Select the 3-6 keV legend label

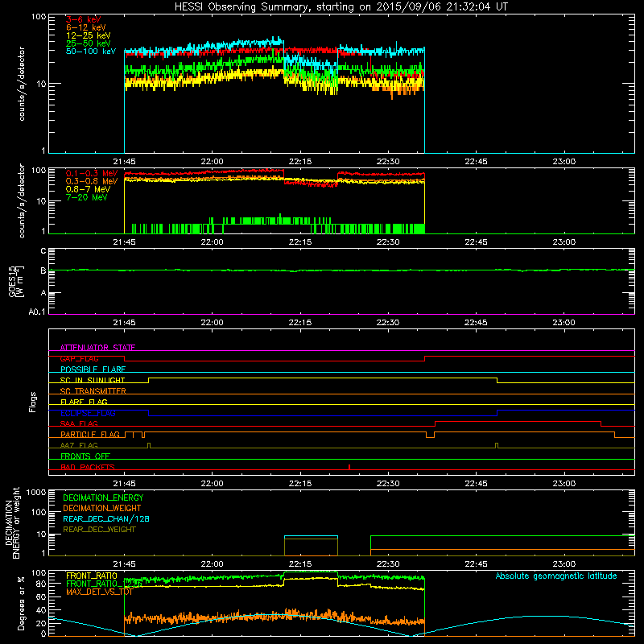tap(84, 19)
